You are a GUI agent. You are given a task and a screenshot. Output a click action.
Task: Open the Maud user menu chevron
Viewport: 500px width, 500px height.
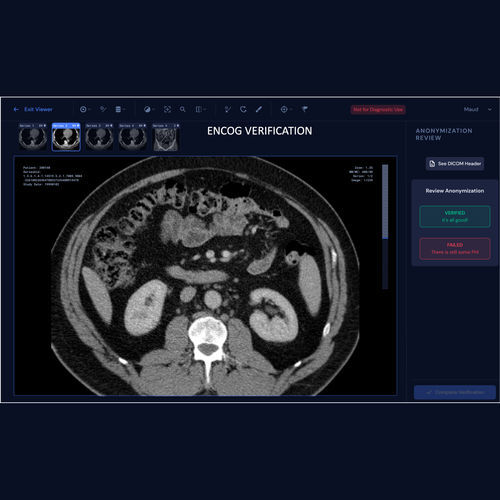[x=490, y=109]
